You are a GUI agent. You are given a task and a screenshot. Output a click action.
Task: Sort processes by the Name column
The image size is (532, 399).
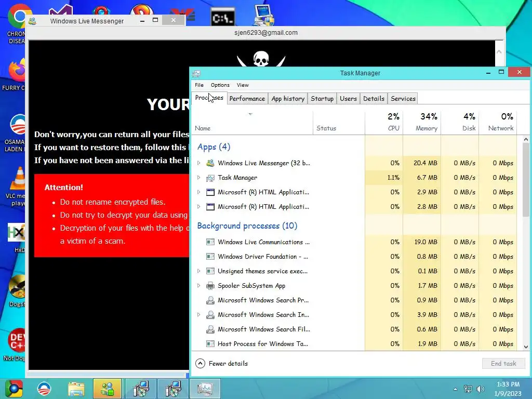point(252,123)
